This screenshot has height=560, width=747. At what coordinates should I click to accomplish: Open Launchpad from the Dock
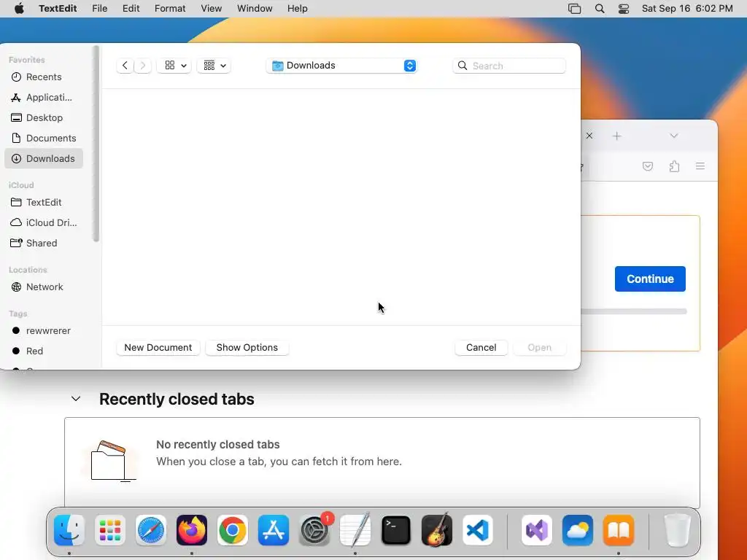click(x=110, y=530)
